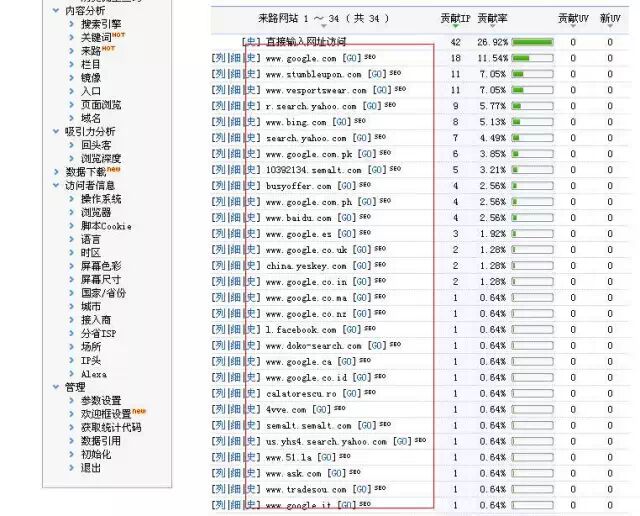Screen dimensions: 640x516
Task: Collapse the 吸引力分析 section
Action: (56, 131)
